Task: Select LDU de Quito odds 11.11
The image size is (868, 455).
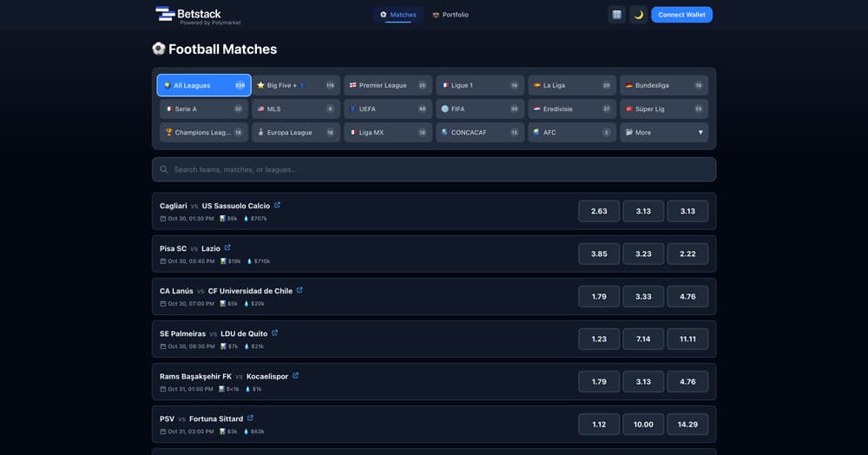Action: (x=687, y=339)
